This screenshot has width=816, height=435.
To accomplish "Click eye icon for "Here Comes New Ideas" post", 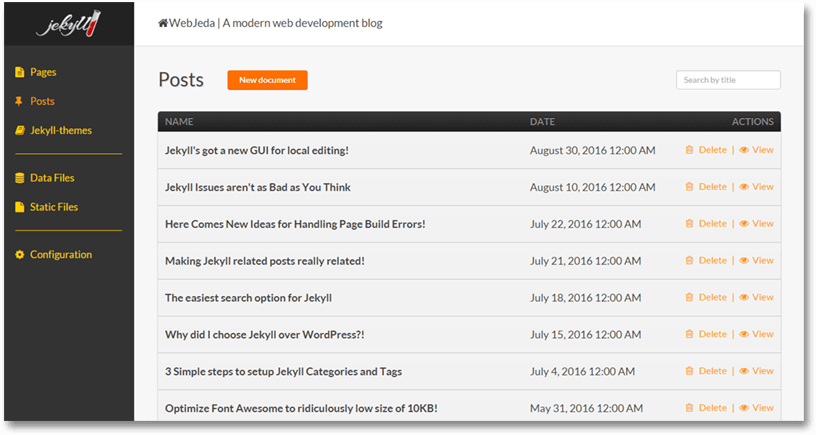I will (x=744, y=224).
